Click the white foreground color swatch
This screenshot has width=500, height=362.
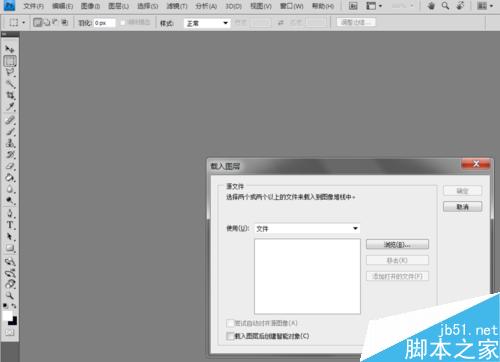(x=7, y=315)
